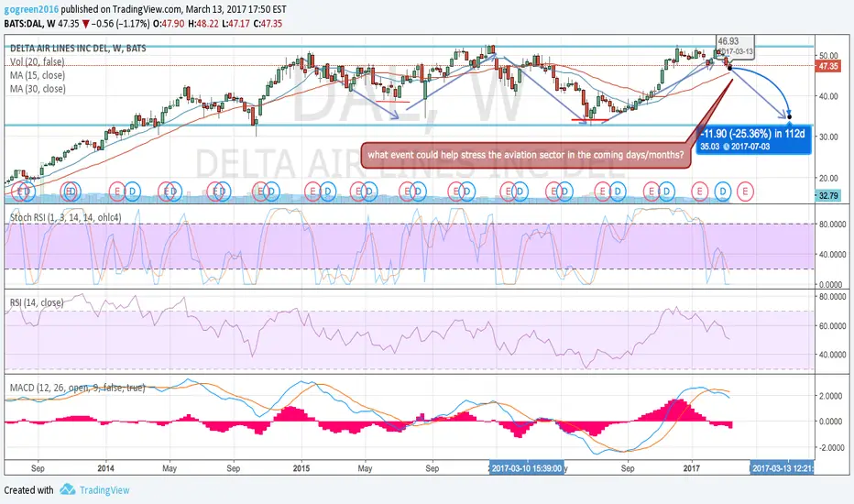Click the clock icon beside 2017-07-03
Image resolution: width=854 pixels, height=504 pixels.
tap(726, 147)
